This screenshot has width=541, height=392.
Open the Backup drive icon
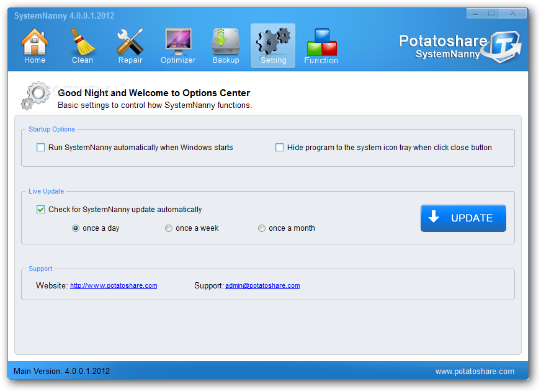pos(226,45)
